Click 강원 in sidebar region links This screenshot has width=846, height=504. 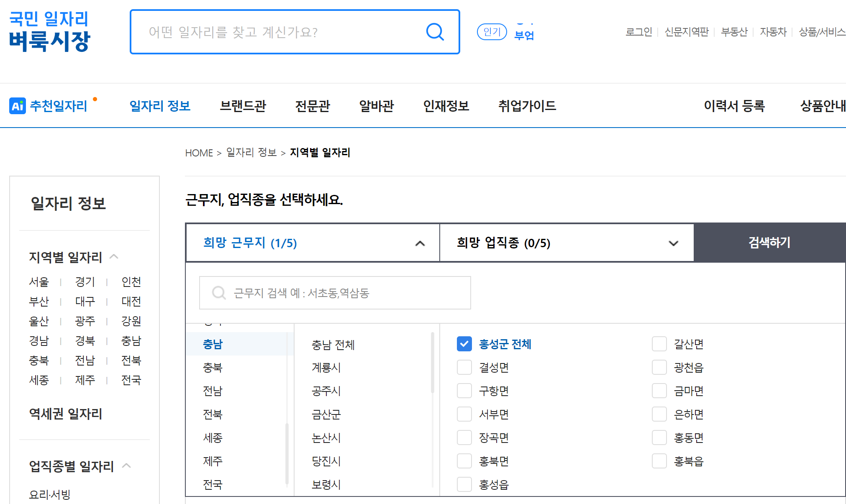click(x=131, y=321)
